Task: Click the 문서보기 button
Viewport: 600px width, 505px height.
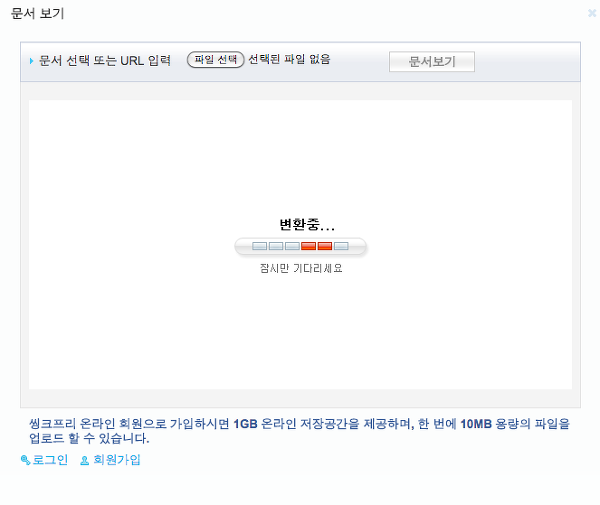Action: pyautogui.click(x=432, y=62)
